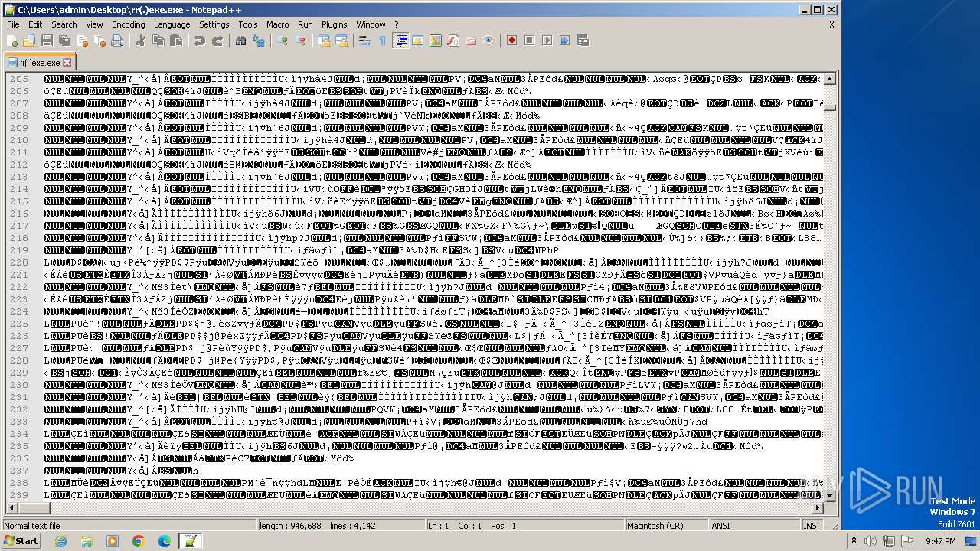Image resolution: width=980 pixels, height=551 pixels.
Task: Save the current file via toolbar
Action: (47, 41)
